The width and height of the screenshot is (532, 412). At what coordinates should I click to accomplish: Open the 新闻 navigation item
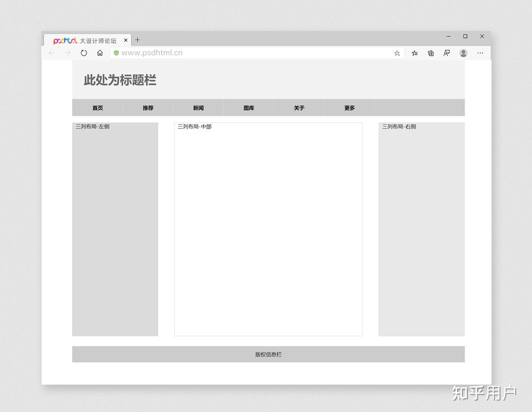point(198,108)
